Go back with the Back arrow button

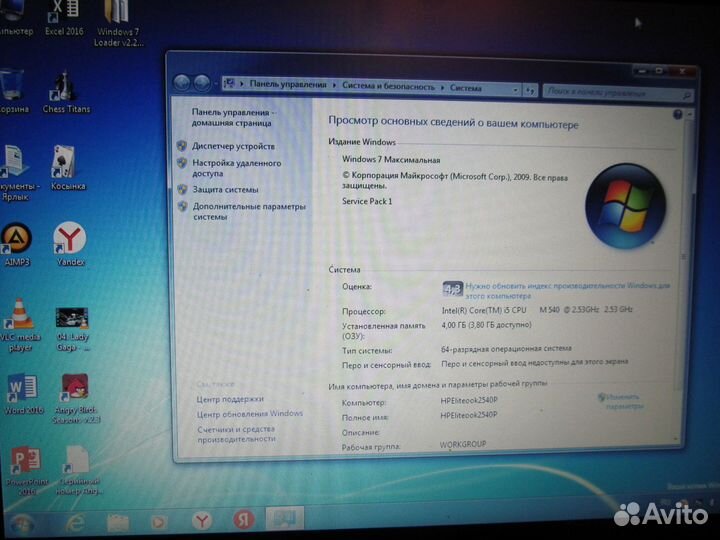coord(182,83)
